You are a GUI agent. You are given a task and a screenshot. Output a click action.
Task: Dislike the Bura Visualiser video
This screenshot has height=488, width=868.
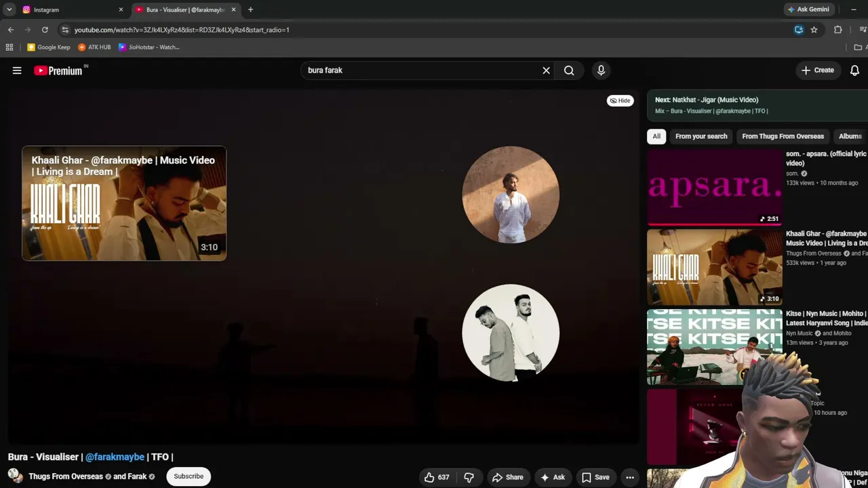(469, 477)
